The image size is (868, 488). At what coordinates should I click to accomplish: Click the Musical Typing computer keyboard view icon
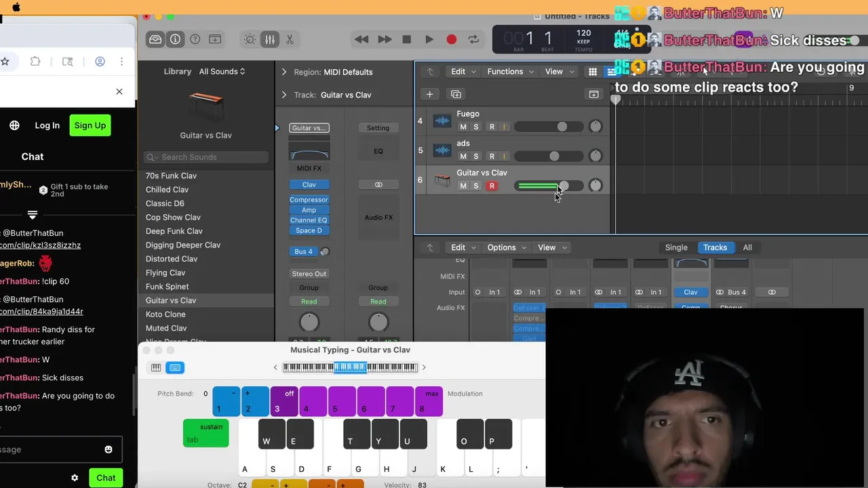(175, 367)
